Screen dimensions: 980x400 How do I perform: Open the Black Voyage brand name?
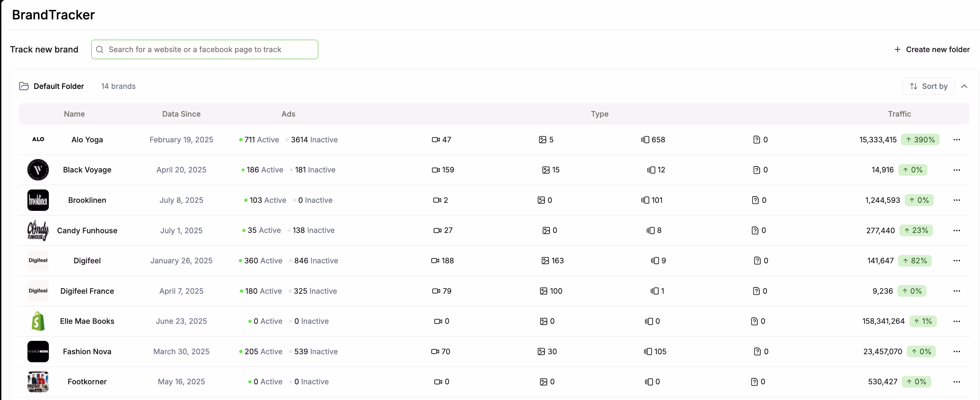coord(87,170)
